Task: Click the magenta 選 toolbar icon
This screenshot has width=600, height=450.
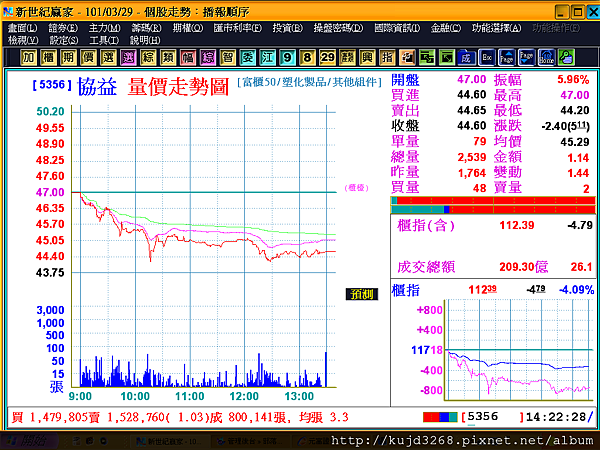Action: point(128,58)
